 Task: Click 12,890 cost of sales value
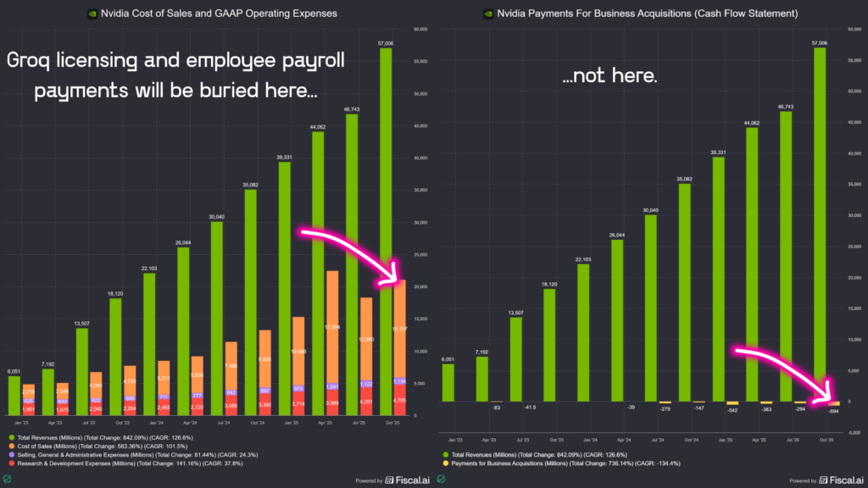pos(366,339)
